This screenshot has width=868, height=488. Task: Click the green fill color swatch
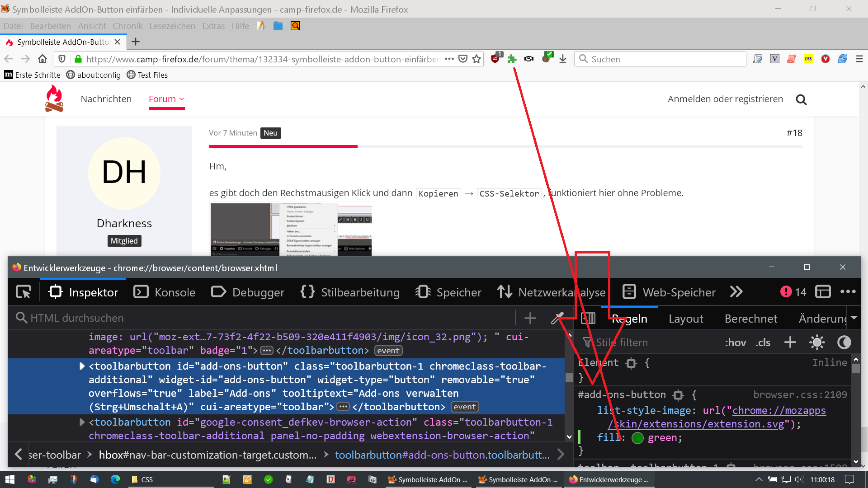[637, 438]
